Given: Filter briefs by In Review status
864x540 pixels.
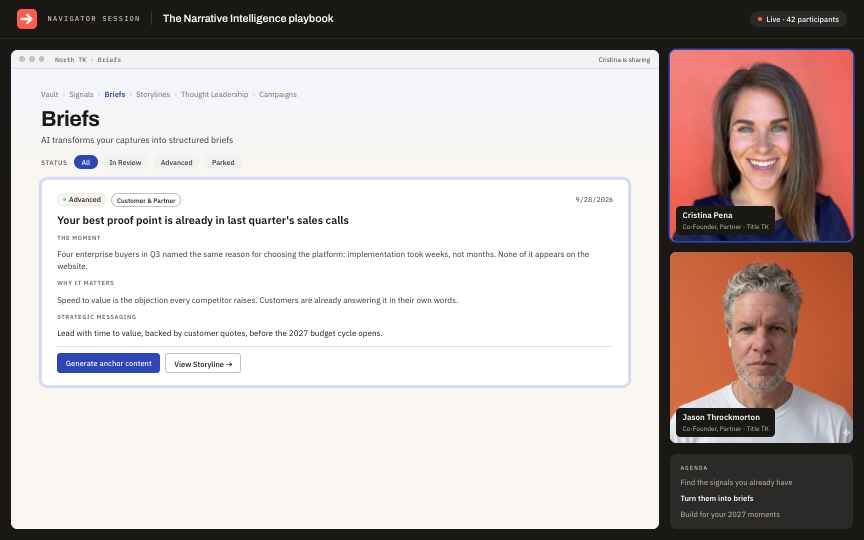Looking at the screenshot, I should [125, 163].
